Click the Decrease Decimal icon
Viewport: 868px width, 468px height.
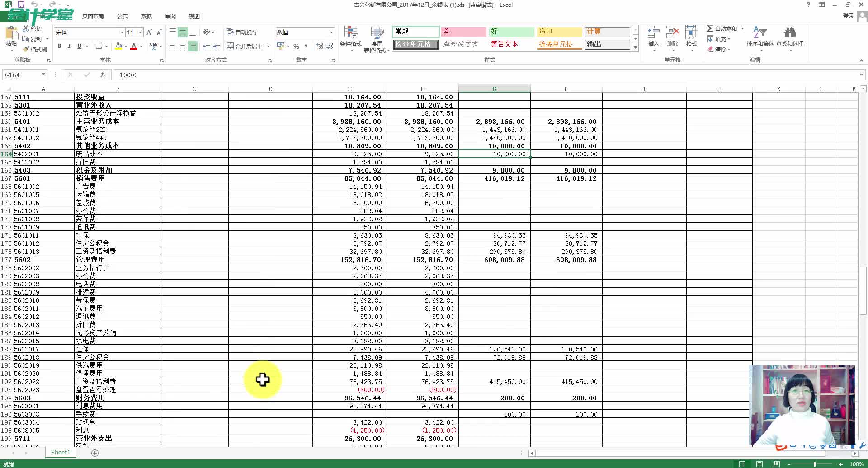(330, 46)
